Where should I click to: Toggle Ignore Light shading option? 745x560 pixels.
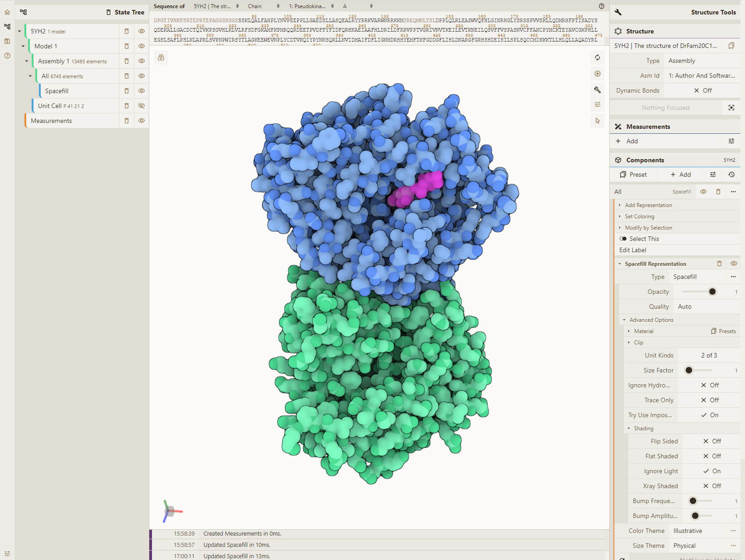[712, 471]
